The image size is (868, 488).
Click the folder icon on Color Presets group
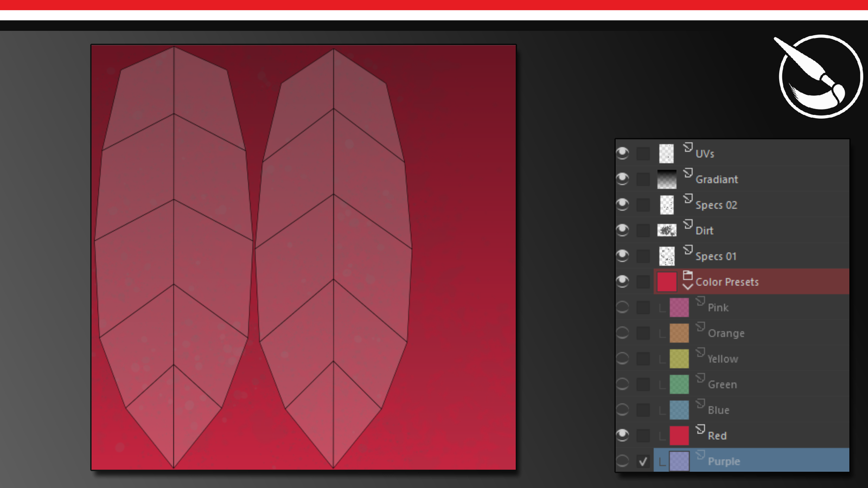(688, 275)
